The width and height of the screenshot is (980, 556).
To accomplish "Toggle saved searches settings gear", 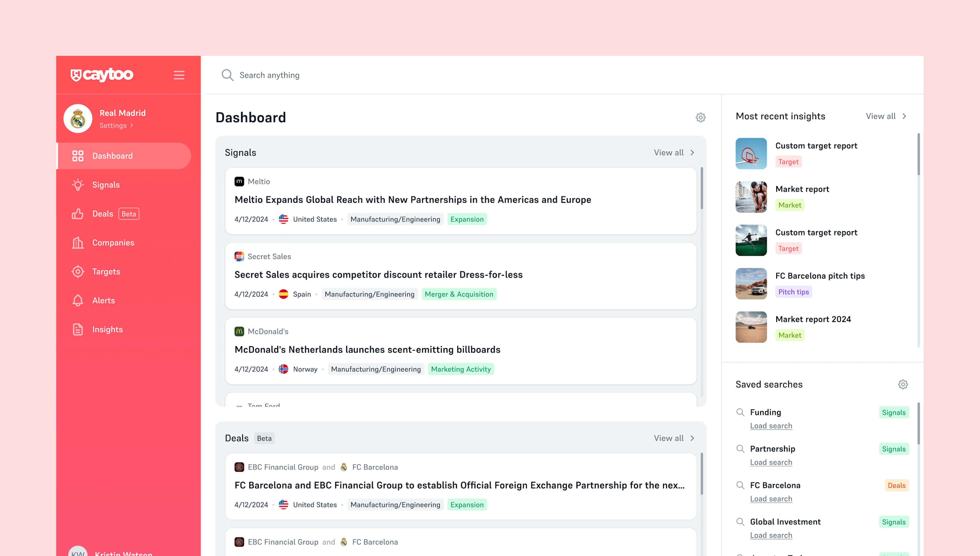I will [903, 384].
